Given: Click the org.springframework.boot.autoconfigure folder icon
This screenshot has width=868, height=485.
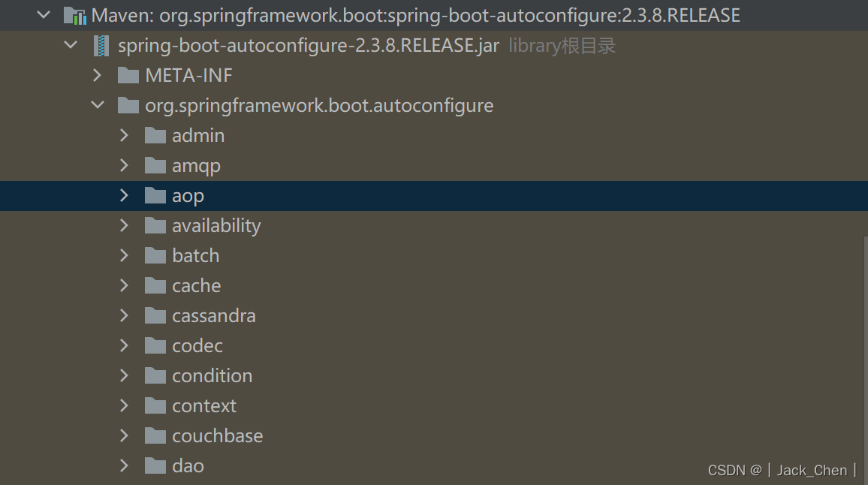Looking at the screenshot, I should [x=128, y=105].
